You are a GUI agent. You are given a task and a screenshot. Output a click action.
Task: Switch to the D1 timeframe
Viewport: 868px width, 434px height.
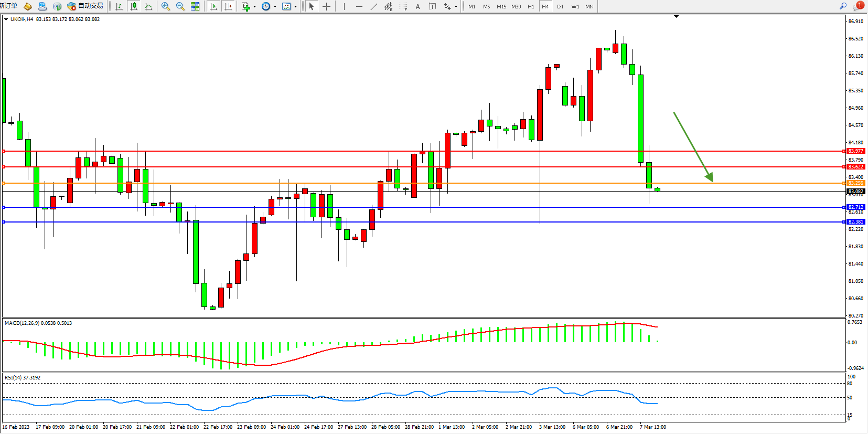point(560,6)
